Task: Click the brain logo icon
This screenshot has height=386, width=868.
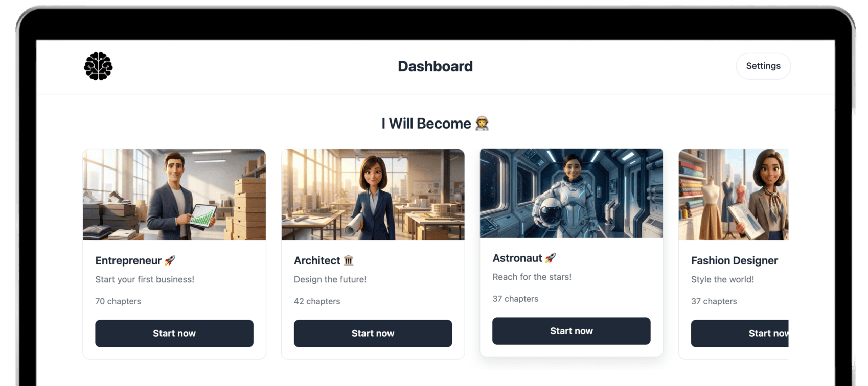Action: coord(98,66)
